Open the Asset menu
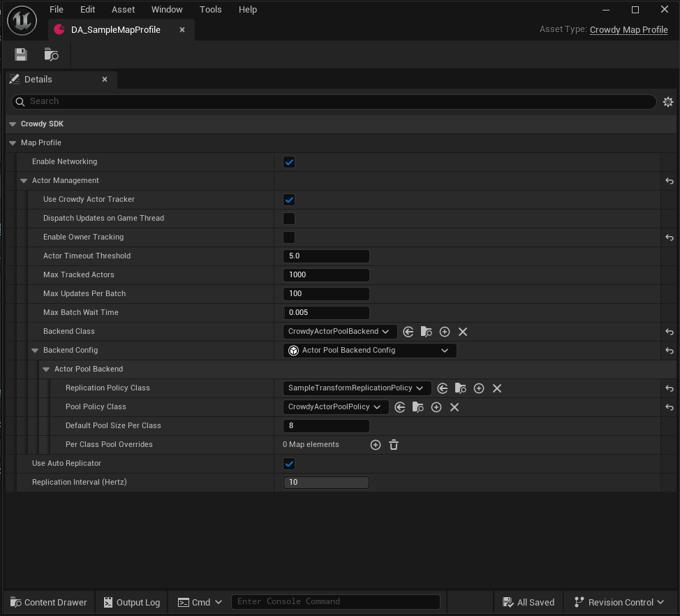 (123, 10)
